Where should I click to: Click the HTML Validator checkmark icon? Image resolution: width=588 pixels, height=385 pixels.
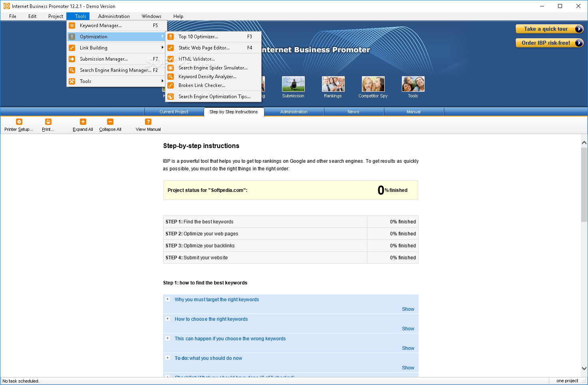(171, 59)
